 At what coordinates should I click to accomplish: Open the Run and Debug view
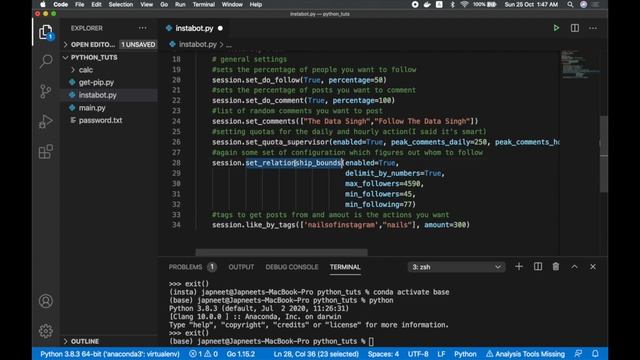pos(46,121)
